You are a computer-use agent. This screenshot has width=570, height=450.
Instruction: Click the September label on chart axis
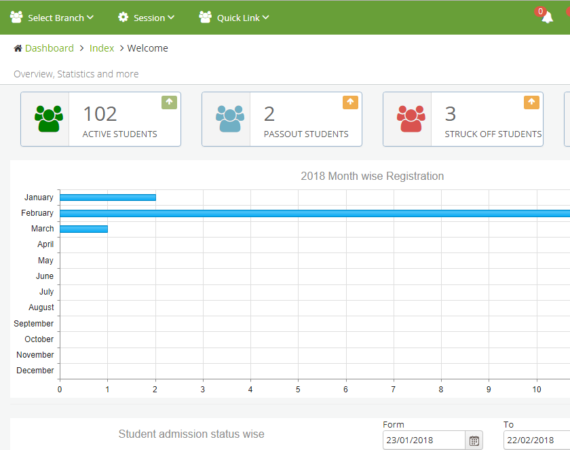(33, 324)
